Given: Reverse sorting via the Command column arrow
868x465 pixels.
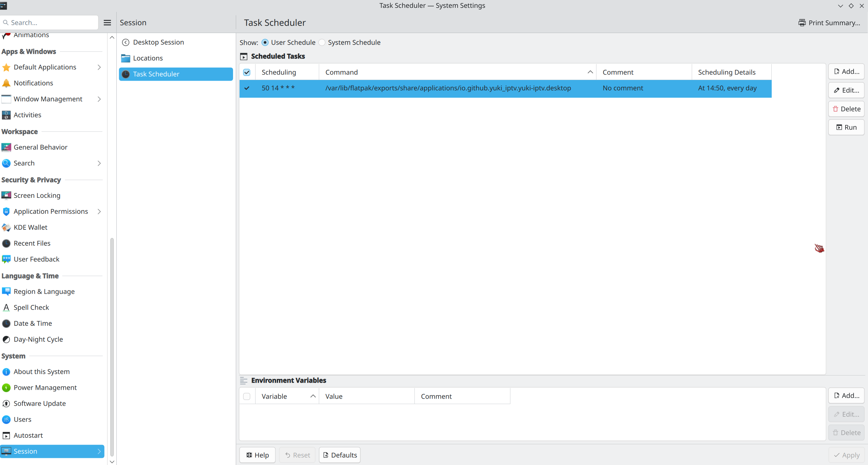Looking at the screenshot, I should (590, 72).
